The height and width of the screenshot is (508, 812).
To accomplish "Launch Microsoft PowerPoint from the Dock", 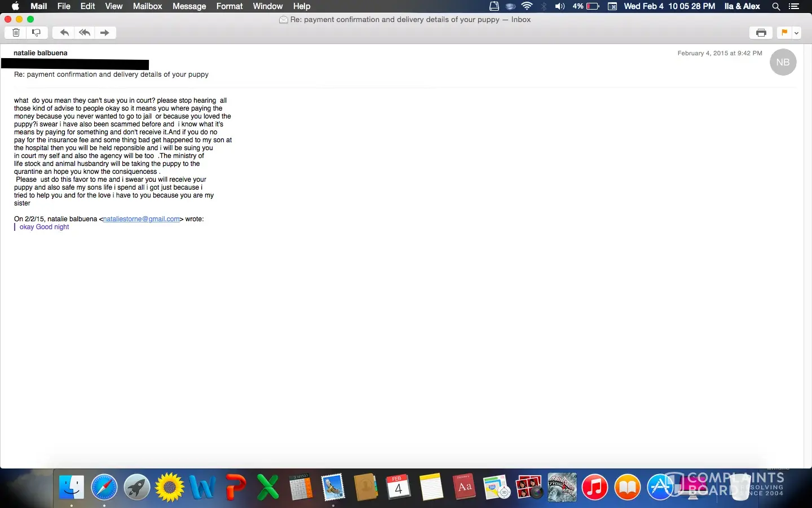I will click(235, 487).
